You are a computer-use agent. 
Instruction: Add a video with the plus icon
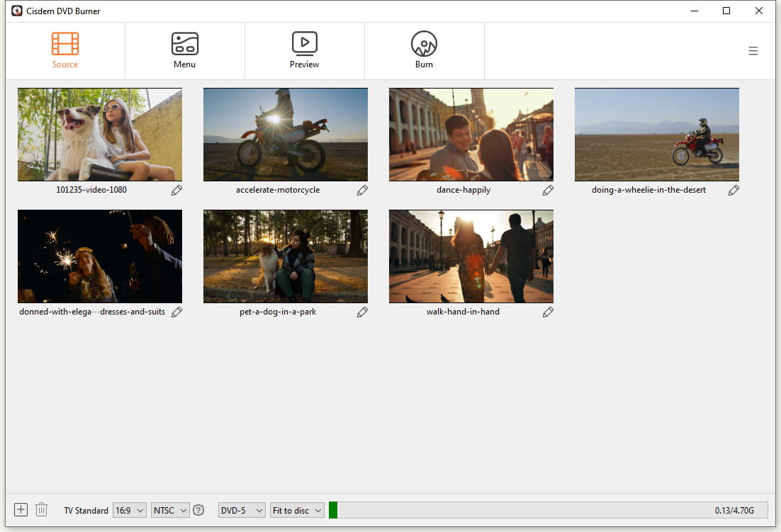(21, 510)
